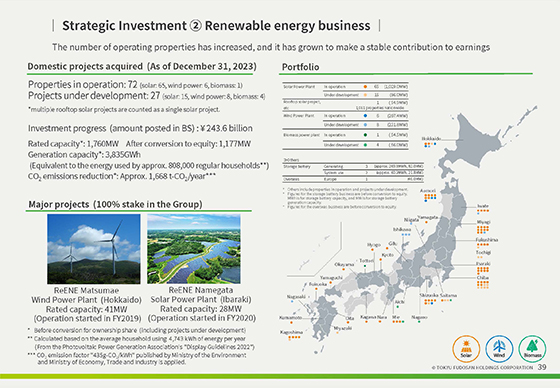Image resolution: width=560 pixels, height=388 pixels.
Task: Select the 'Domestic projects acquired' heading
Action: tap(142, 66)
